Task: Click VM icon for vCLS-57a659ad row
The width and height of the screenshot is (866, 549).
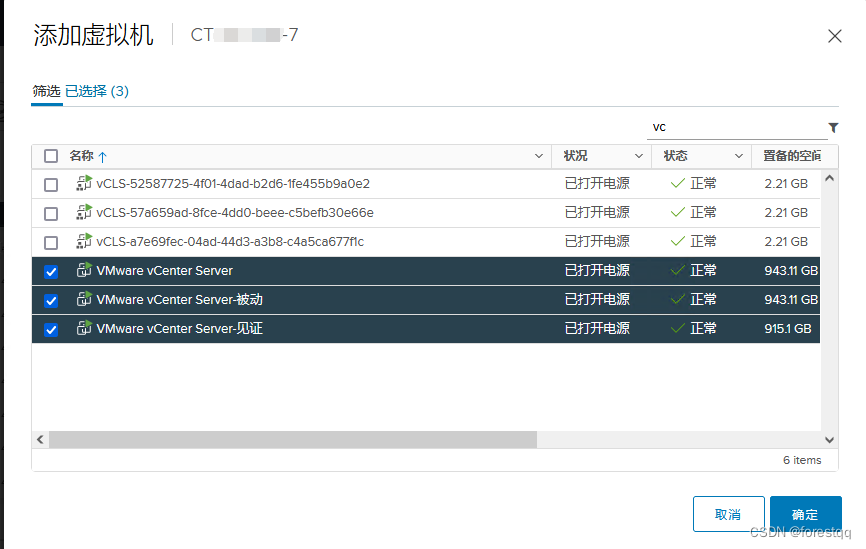Action: point(84,212)
